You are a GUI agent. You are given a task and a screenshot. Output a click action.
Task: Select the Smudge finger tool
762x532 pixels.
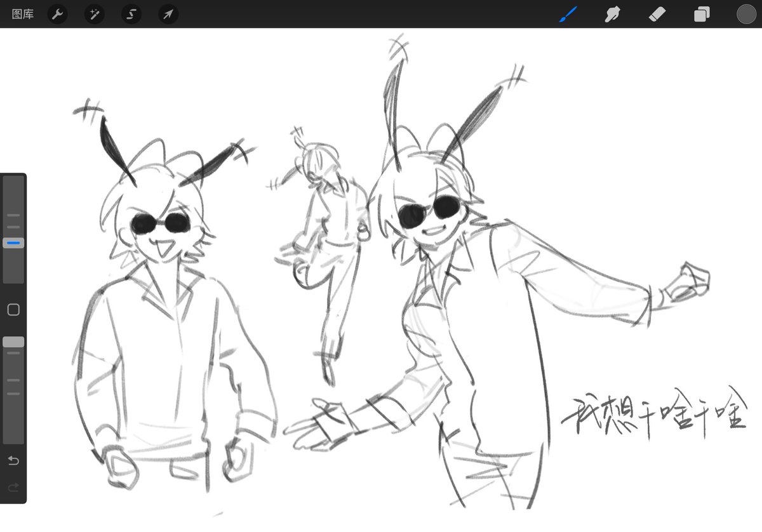(x=612, y=14)
